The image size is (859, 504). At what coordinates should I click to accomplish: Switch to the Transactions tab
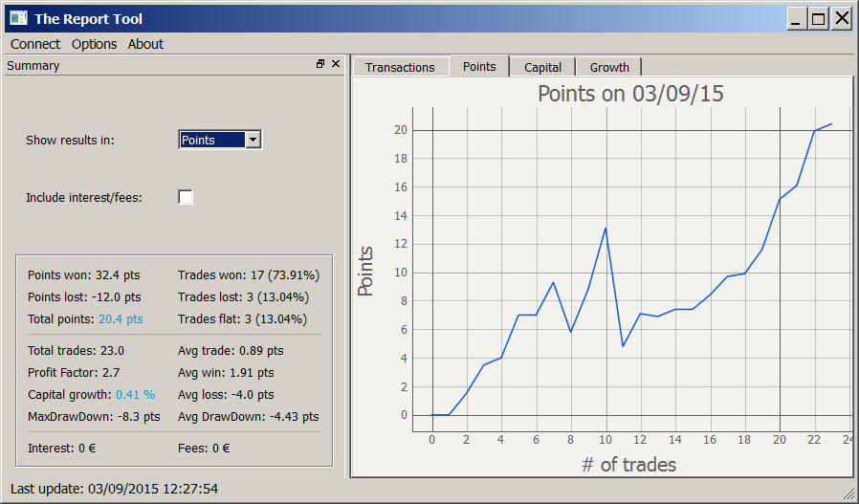click(x=400, y=67)
